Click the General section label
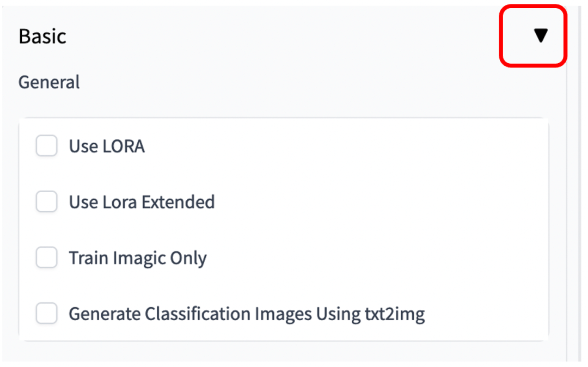Screen dimensions: 588x367 click(x=49, y=83)
